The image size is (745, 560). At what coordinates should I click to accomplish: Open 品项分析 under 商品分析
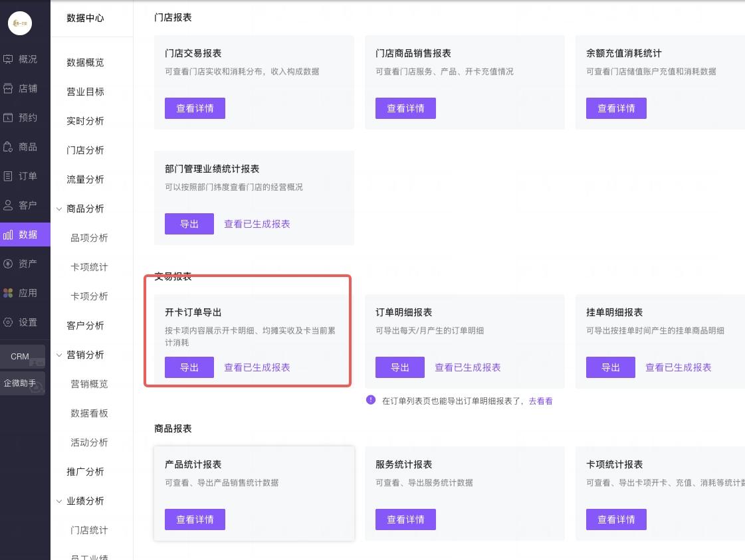coord(89,238)
